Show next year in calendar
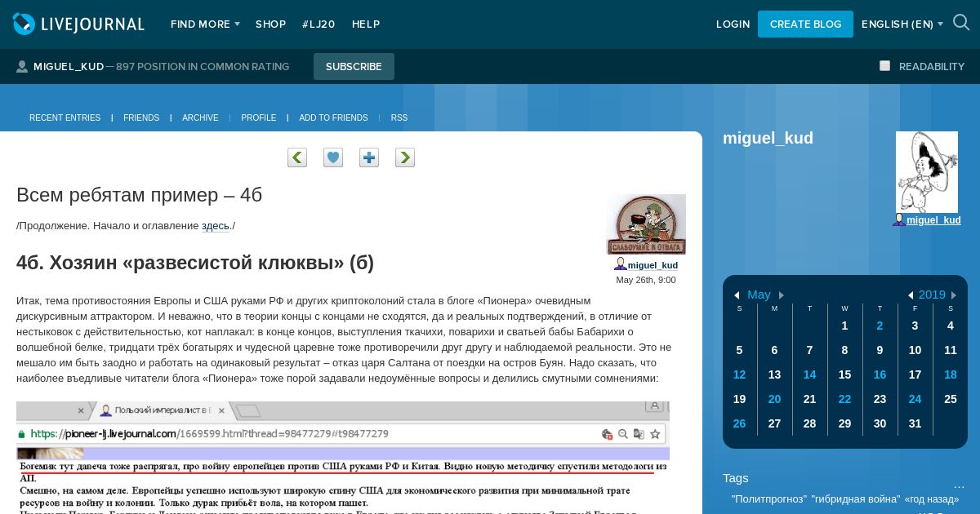This screenshot has height=514, width=980. click(x=953, y=295)
